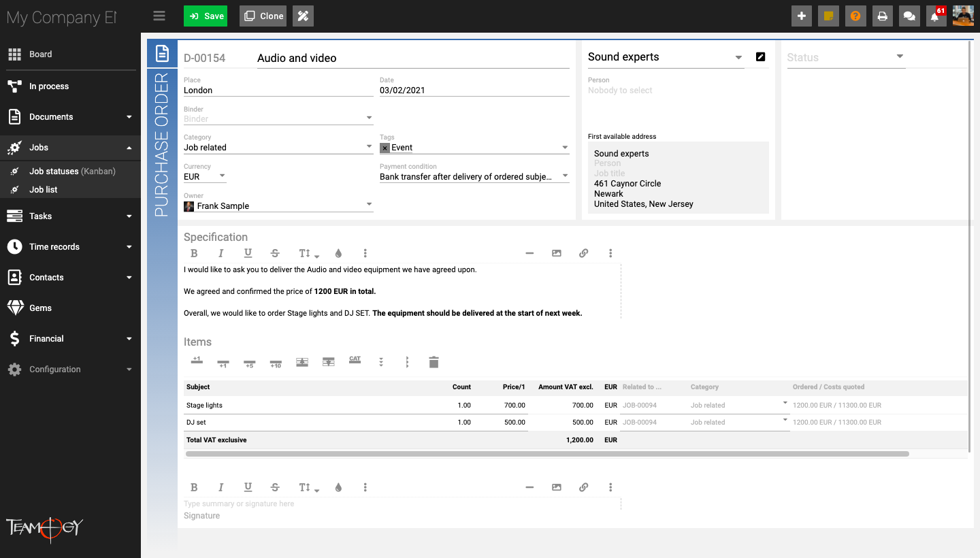This screenshot has width=980, height=558.
Task: Open text color drop icon in Signature editor
Action: [x=338, y=487]
